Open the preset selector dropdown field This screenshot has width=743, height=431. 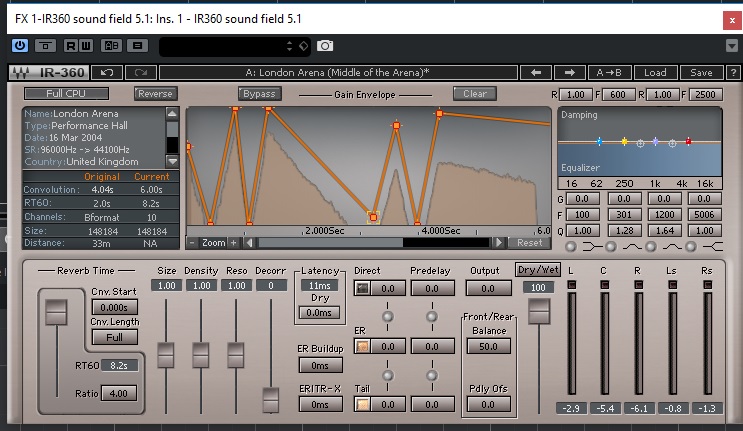[235, 46]
